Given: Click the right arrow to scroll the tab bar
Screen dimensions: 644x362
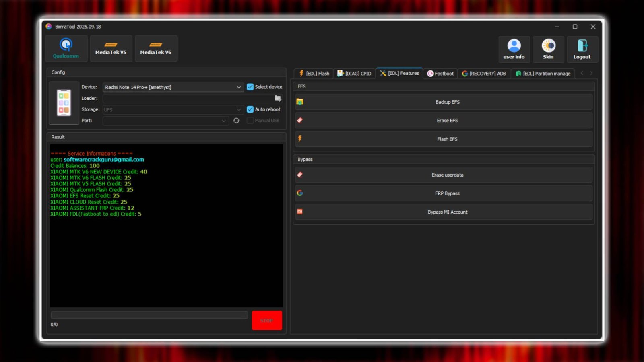Looking at the screenshot, I should click(x=591, y=73).
